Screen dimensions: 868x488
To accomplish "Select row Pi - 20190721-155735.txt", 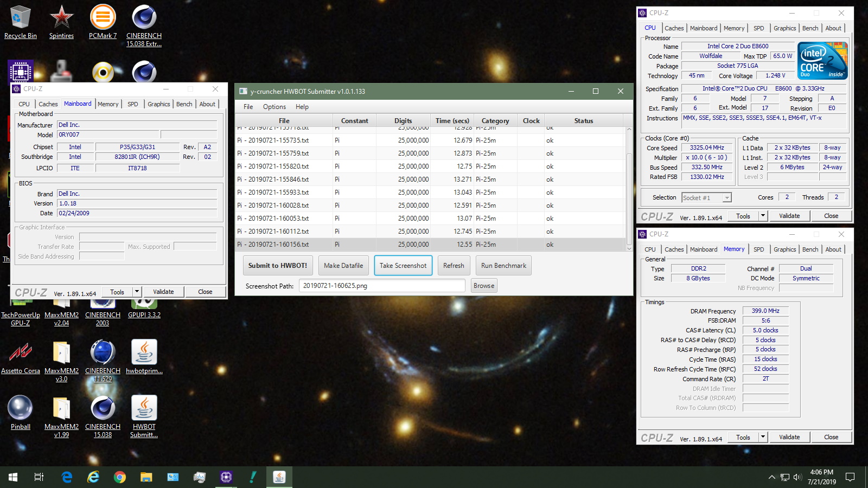I will click(431, 140).
